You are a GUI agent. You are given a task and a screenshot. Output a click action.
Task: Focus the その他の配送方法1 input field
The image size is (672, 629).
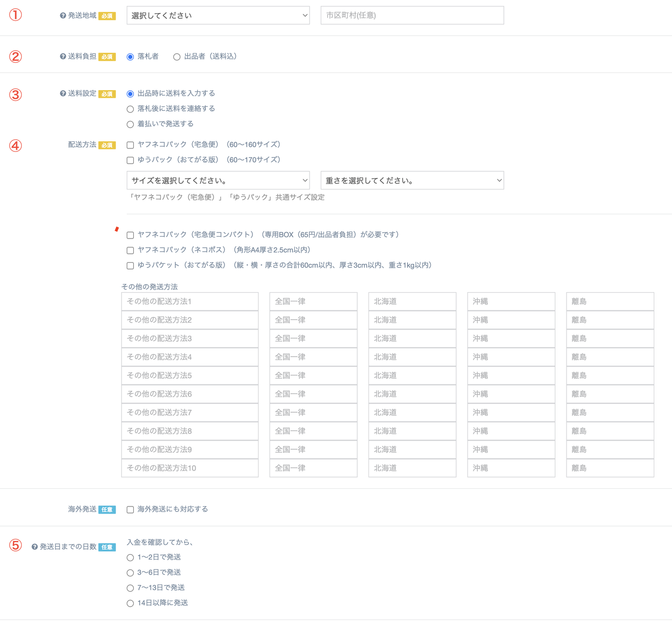coord(190,301)
